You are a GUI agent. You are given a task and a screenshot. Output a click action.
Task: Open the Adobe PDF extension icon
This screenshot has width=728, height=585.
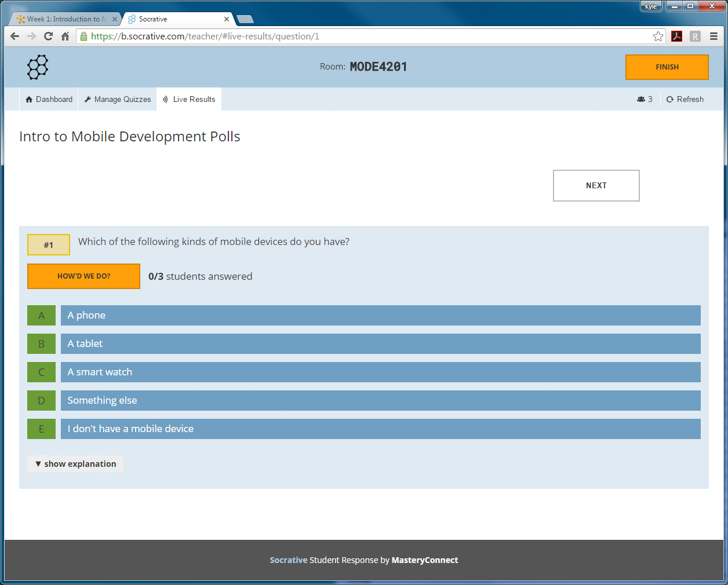click(x=676, y=36)
